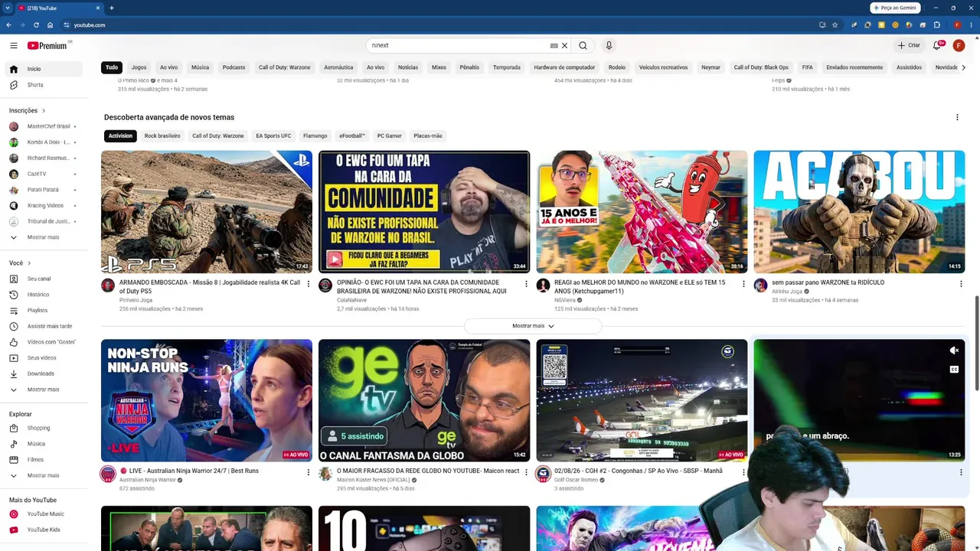Select the Call of Duty: Warzone chip
The image size is (980, 551).
tap(284, 67)
